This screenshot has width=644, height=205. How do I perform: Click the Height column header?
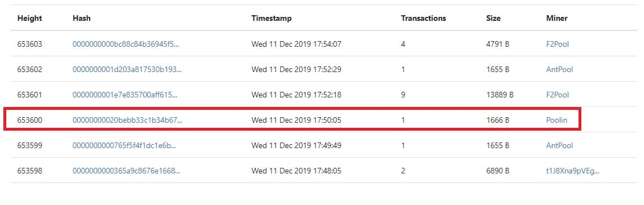[x=29, y=19]
